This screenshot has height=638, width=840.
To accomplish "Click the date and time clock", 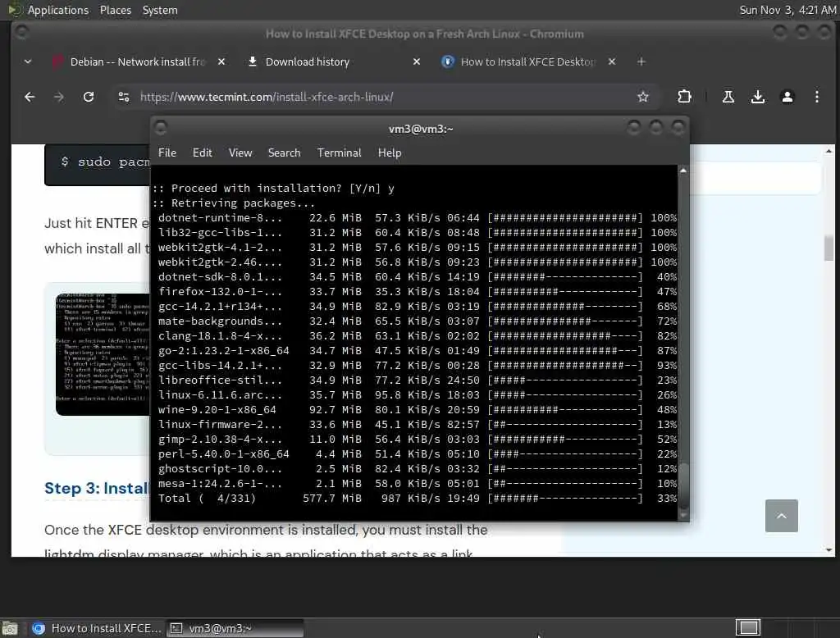I will pyautogui.click(x=787, y=10).
